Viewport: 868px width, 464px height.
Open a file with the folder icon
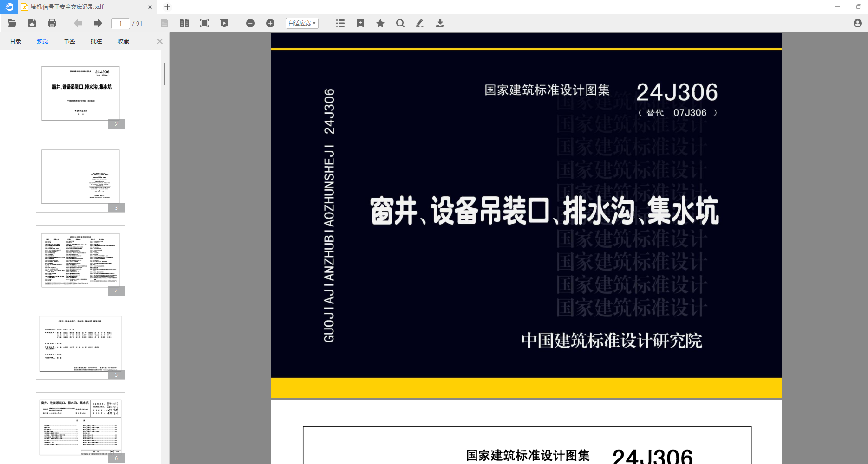12,23
